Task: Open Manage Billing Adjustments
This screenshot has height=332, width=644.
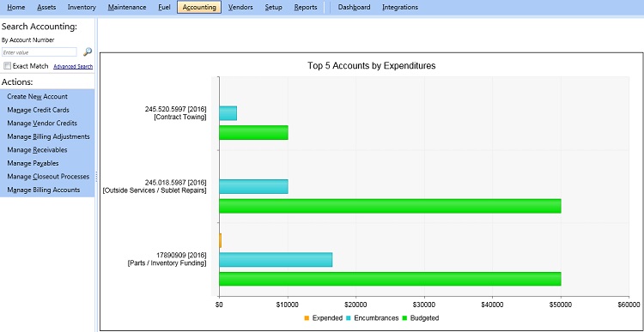Action: [47, 136]
